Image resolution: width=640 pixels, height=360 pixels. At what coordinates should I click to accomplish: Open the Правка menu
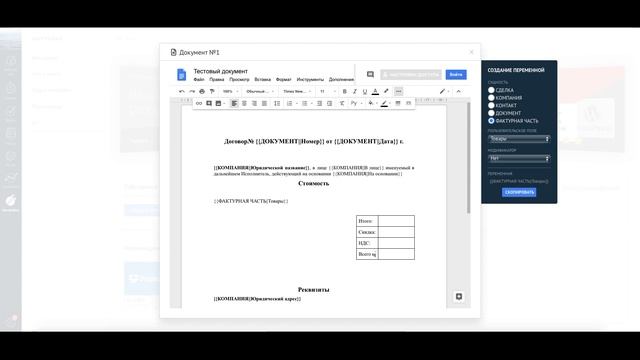(x=217, y=80)
